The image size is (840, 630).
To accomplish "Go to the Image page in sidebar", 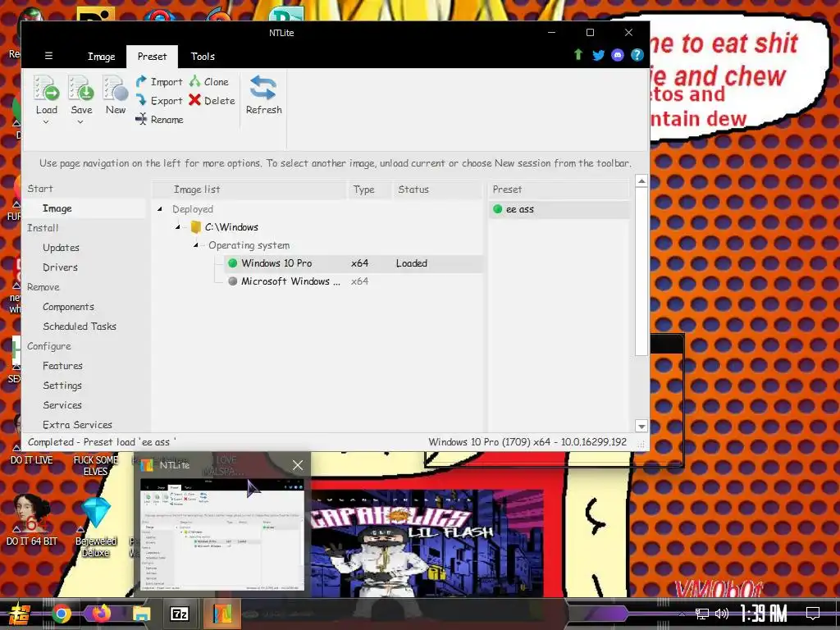I will 57,208.
